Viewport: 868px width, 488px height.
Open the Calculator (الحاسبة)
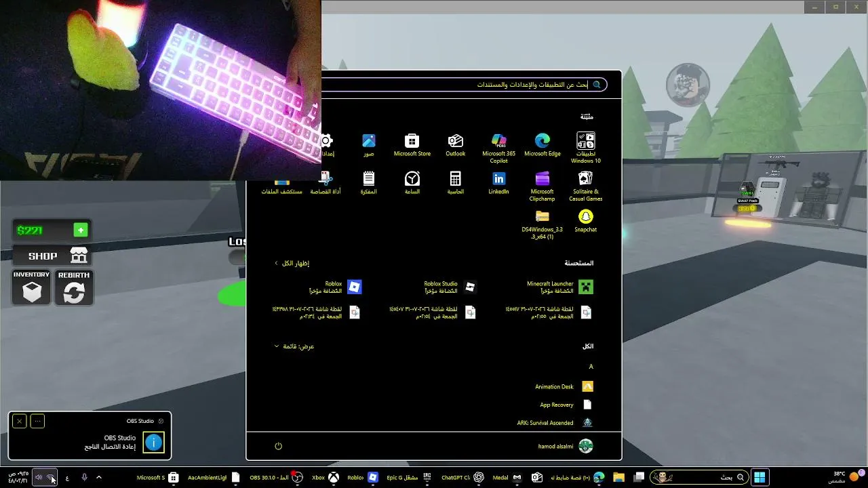(x=455, y=183)
